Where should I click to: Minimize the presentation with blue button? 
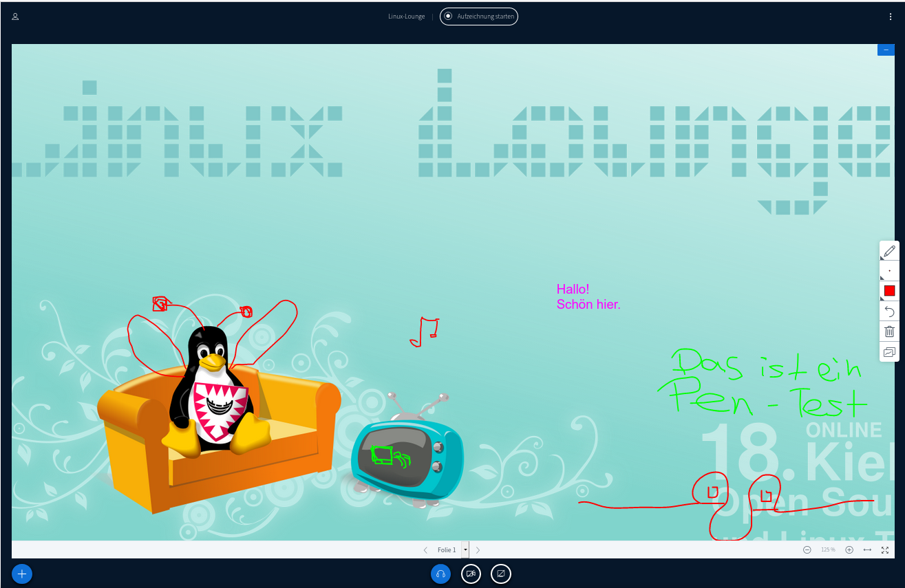[x=886, y=50]
